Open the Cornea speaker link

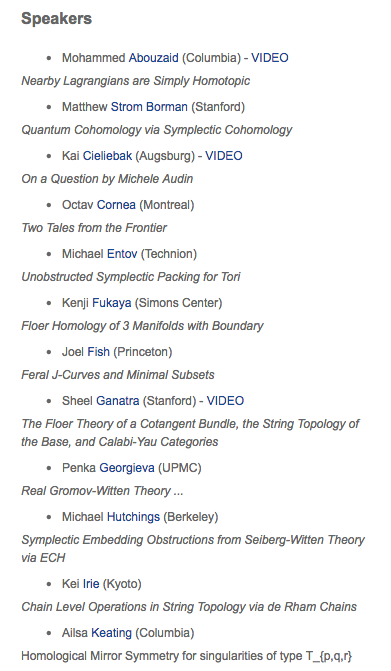[116, 205]
